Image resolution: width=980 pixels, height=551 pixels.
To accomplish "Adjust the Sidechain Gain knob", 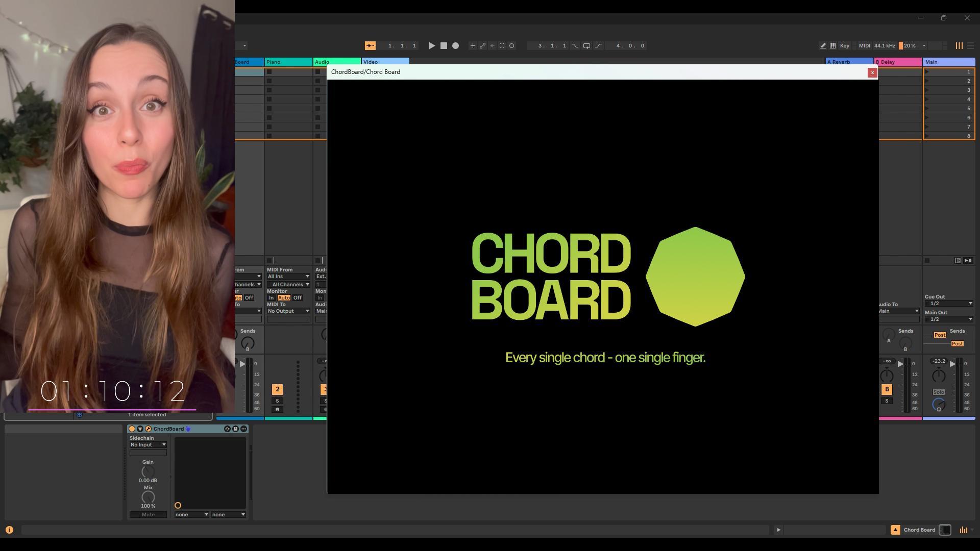I will (x=148, y=472).
